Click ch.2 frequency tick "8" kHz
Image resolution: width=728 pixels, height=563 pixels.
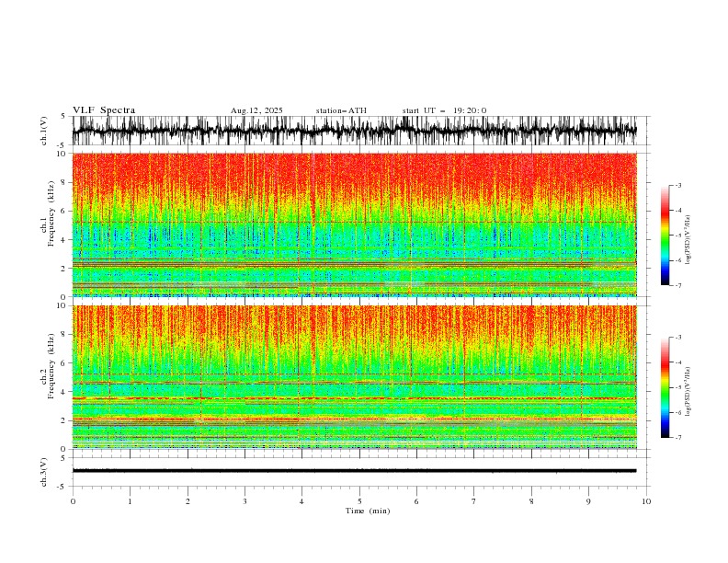pyautogui.click(x=65, y=335)
